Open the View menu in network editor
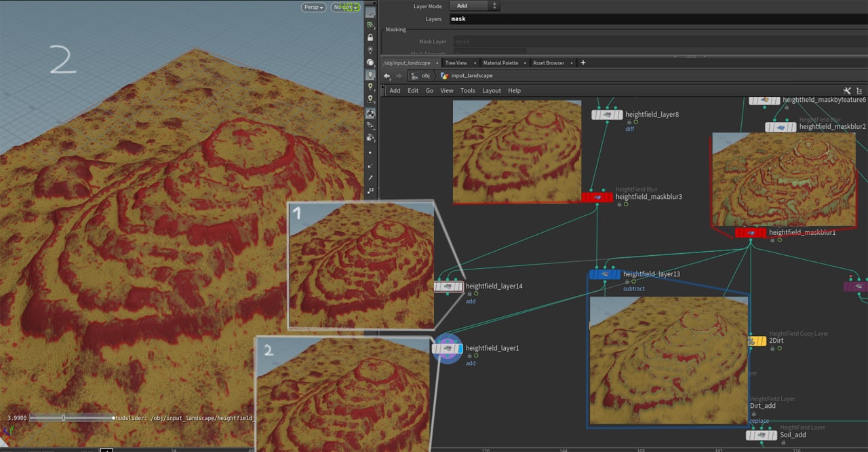The height and width of the screenshot is (452, 868). pyautogui.click(x=447, y=90)
